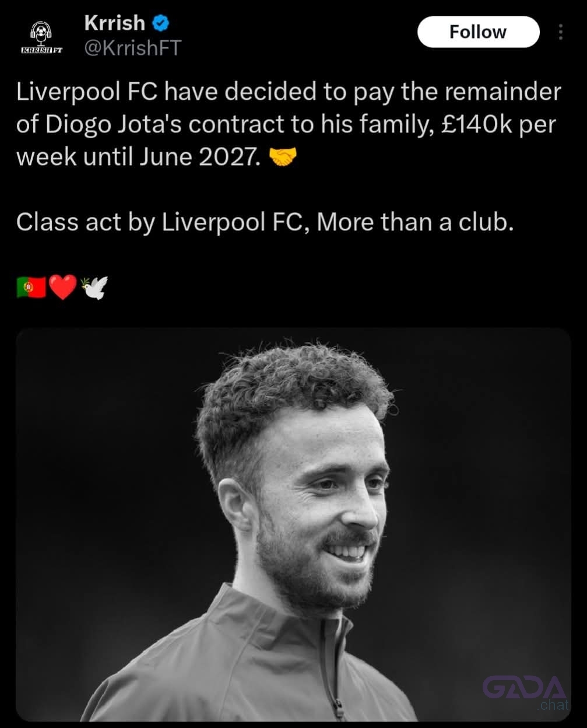Click the Portugal flag emoji
587x728 pixels.
tap(31, 287)
